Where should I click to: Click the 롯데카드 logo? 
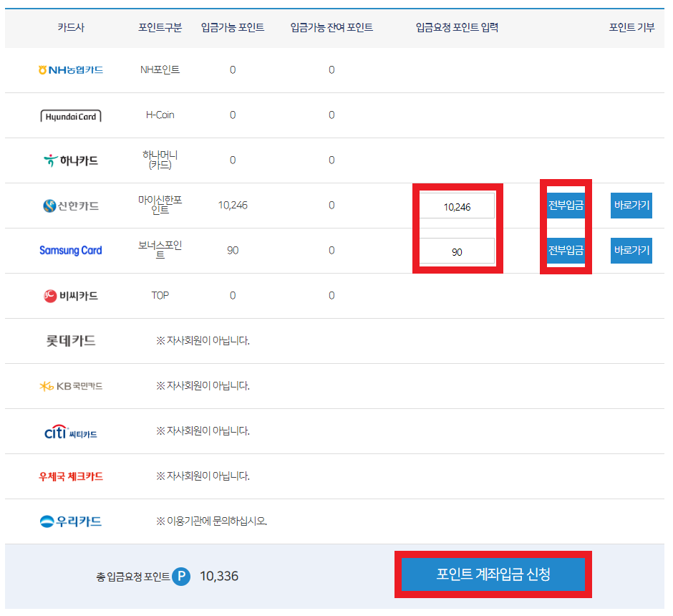coord(71,341)
